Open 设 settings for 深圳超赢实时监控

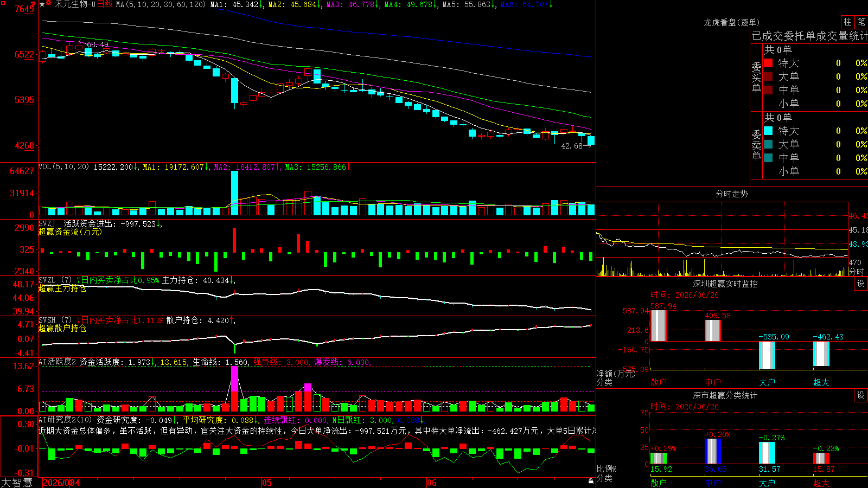coord(861,284)
